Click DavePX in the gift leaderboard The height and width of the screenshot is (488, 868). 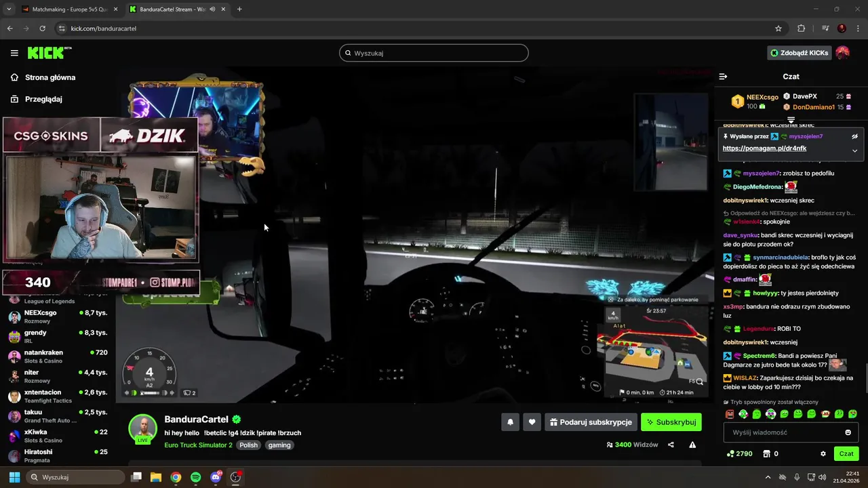click(x=804, y=96)
